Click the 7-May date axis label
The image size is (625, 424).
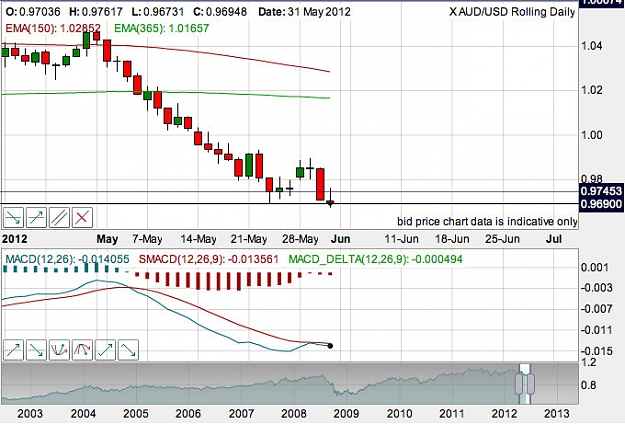click(x=147, y=239)
